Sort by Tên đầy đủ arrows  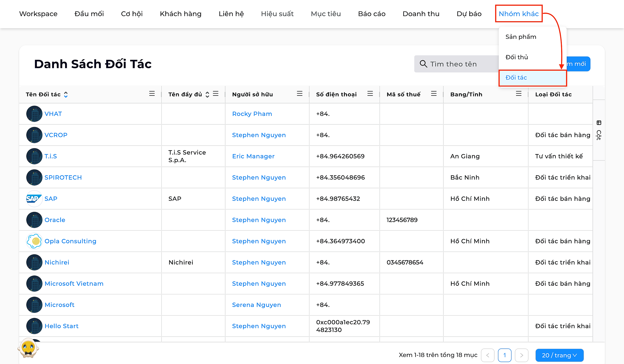(x=207, y=95)
